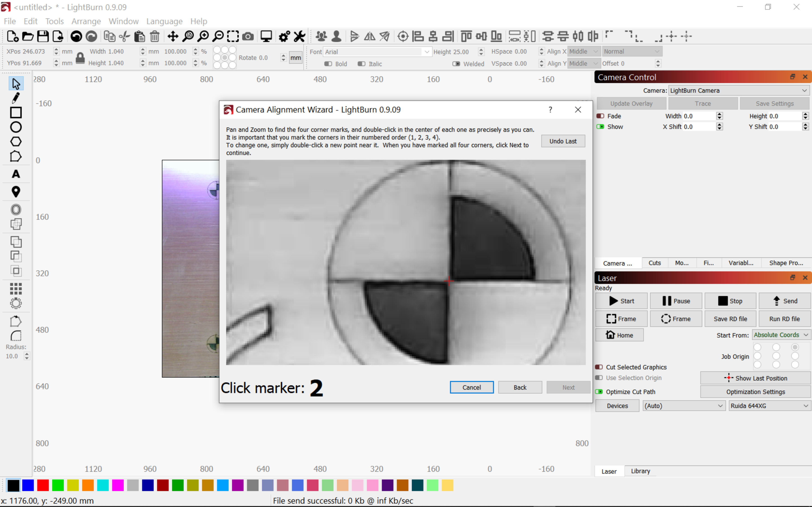Image resolution: width=812 pixels, height=507 pixels.
Task: Toggle the Show camera overlay switch
Action: (600, 127)
